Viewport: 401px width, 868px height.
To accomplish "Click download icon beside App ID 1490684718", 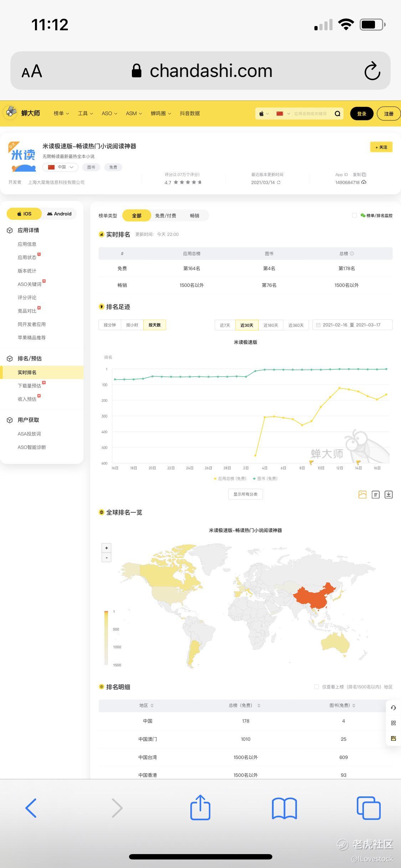I will 364,182.
